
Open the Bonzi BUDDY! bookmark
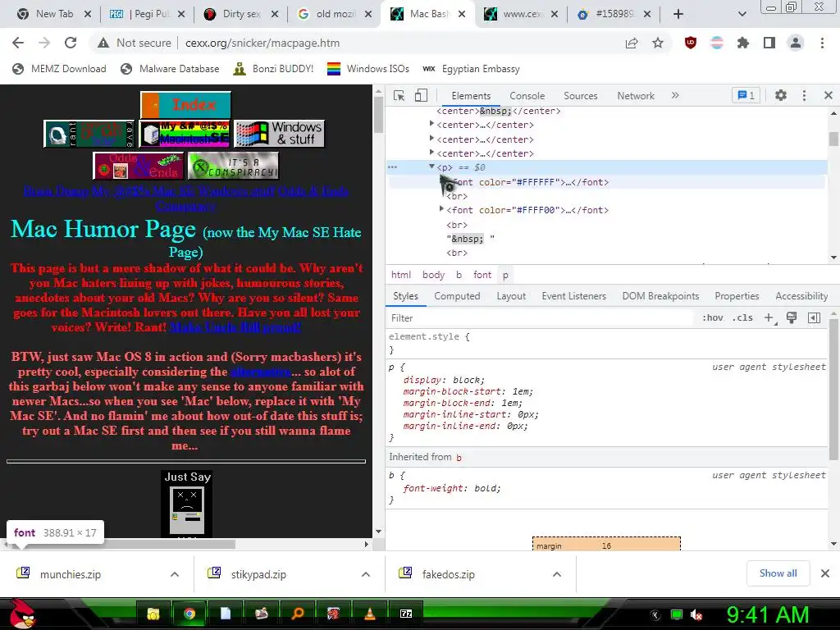[272, 69]
